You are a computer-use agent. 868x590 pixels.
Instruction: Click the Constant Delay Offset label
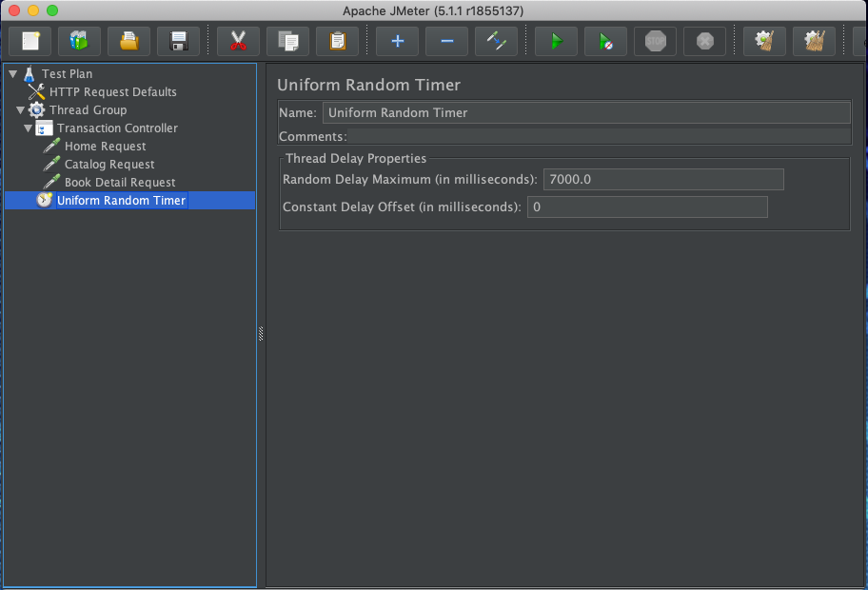pos(402,207)
